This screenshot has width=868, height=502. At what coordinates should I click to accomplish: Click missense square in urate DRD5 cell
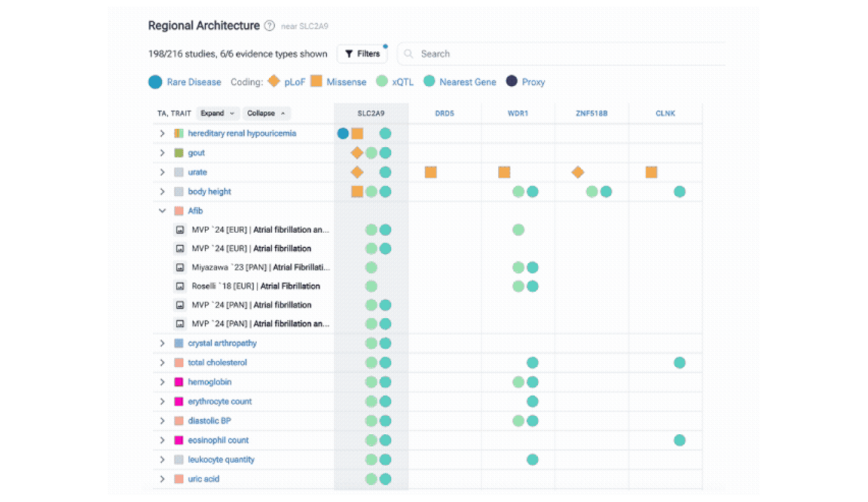pos(430,172)
